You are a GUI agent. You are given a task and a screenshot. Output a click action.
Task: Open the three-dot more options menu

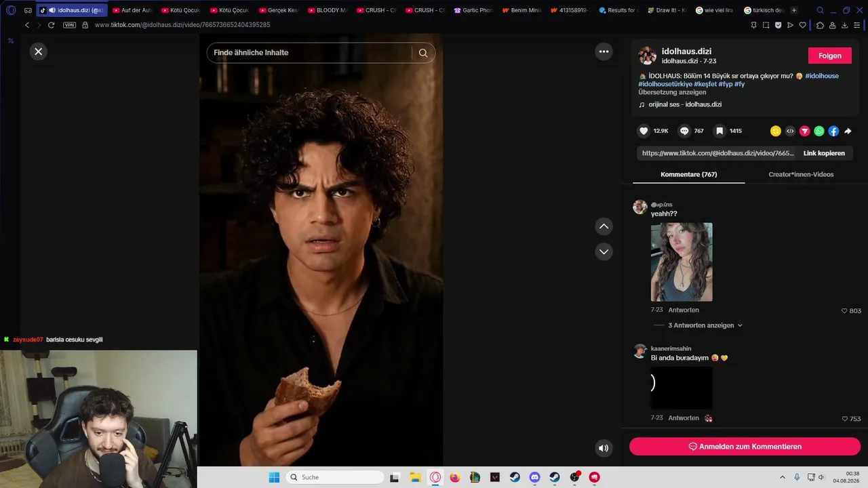point(604,52)
